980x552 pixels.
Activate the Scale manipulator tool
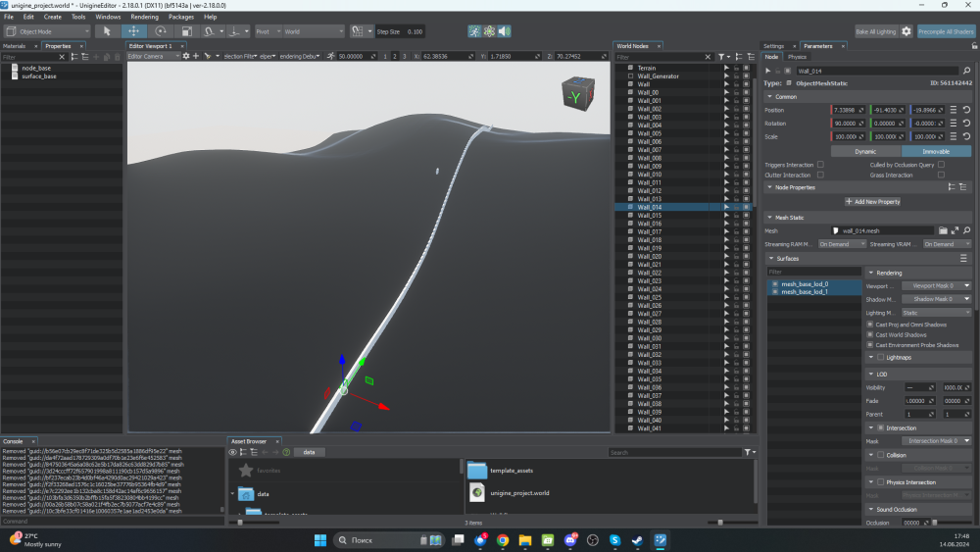[186, 31]
